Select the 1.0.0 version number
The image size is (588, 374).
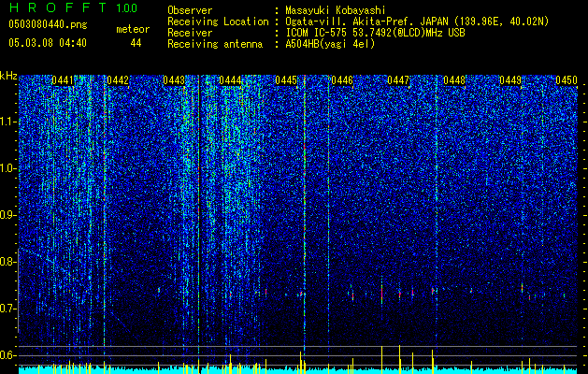(127, 7)
